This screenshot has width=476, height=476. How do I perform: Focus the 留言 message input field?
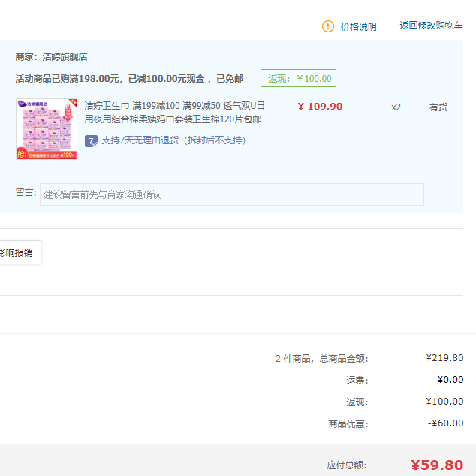pos(232,194)
